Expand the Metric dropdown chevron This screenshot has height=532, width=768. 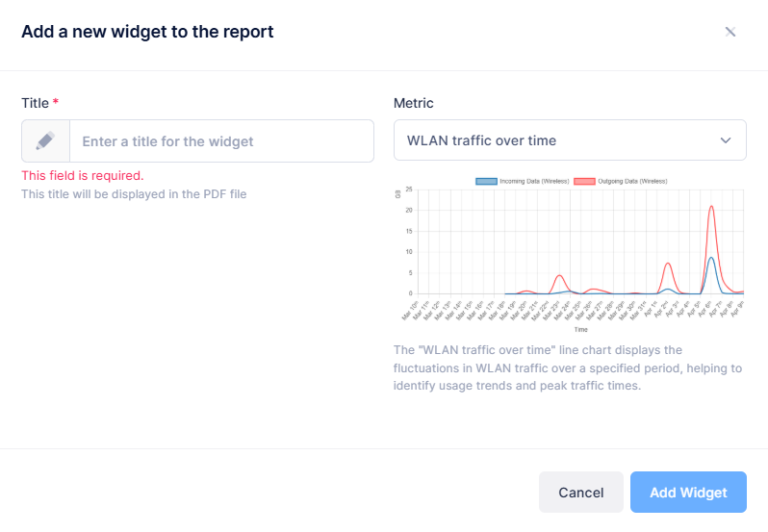click(727, 140)
